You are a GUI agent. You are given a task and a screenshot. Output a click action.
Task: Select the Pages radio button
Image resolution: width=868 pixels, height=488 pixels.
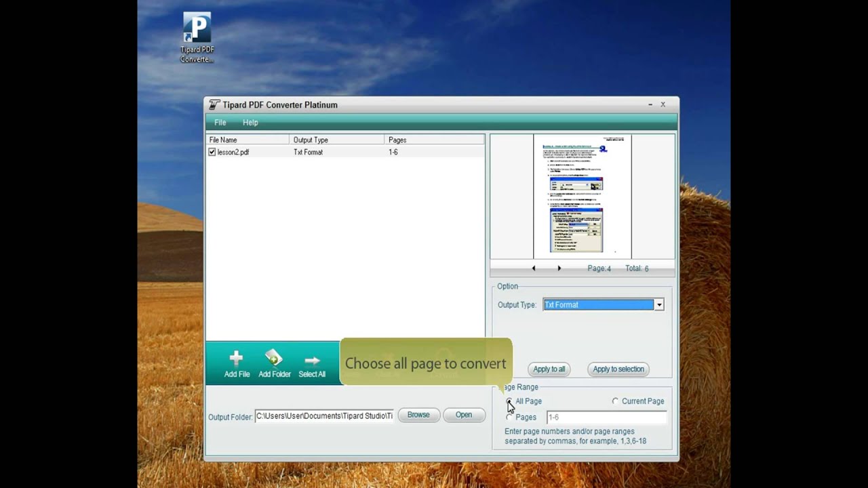click(509, 418)
